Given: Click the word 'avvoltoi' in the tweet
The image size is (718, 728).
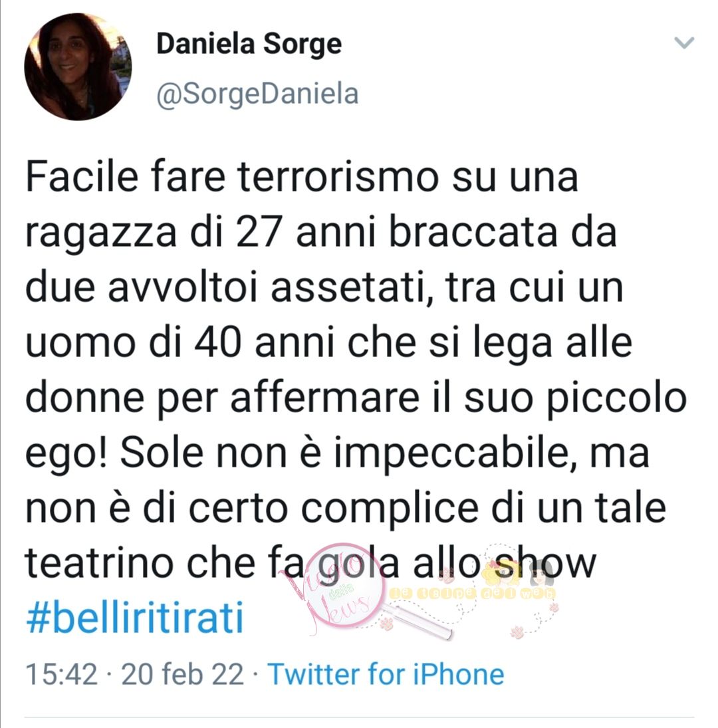Looking at the screenshot, I should pos(183,288).
